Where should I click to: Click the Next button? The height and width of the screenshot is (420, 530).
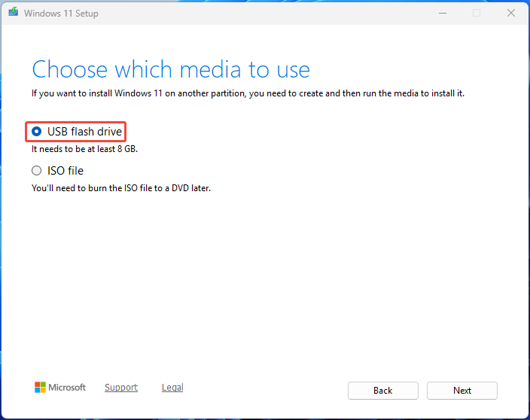click(x=461, y=391)
